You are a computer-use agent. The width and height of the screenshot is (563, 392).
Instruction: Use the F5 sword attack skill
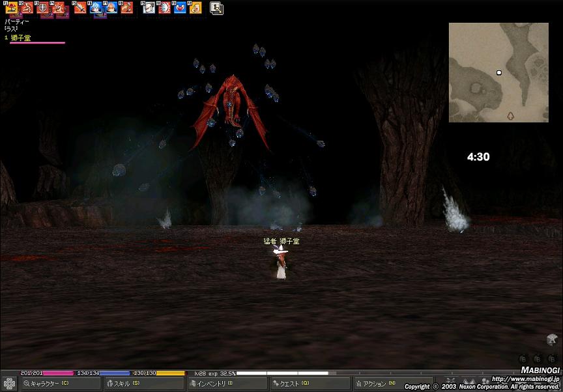coord(80,8)
